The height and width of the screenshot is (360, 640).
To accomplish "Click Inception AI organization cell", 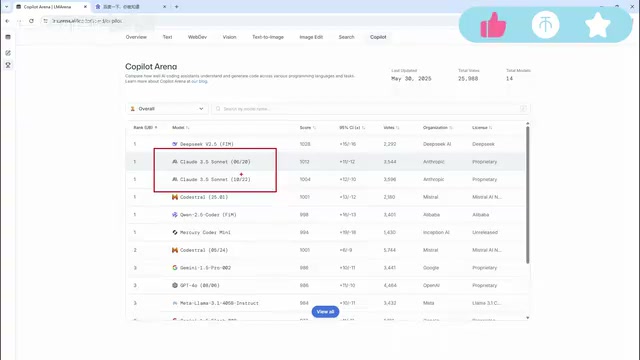I will click(436, 232).
